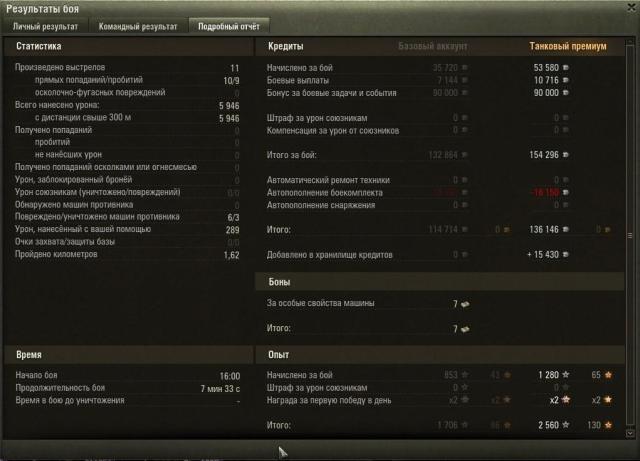This screenshot has width=640, height=461.
Task: Close the Результаты боя window
Action: [631, 7]
